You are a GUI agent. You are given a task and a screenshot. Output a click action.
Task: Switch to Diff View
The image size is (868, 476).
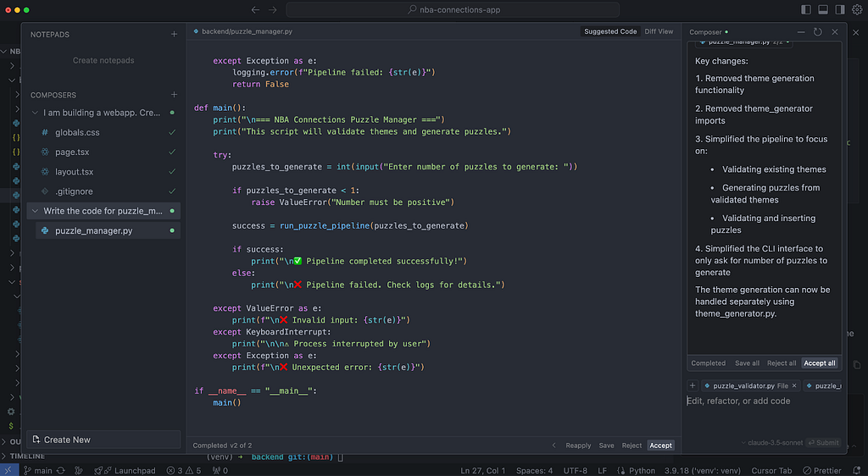point(659,31)
